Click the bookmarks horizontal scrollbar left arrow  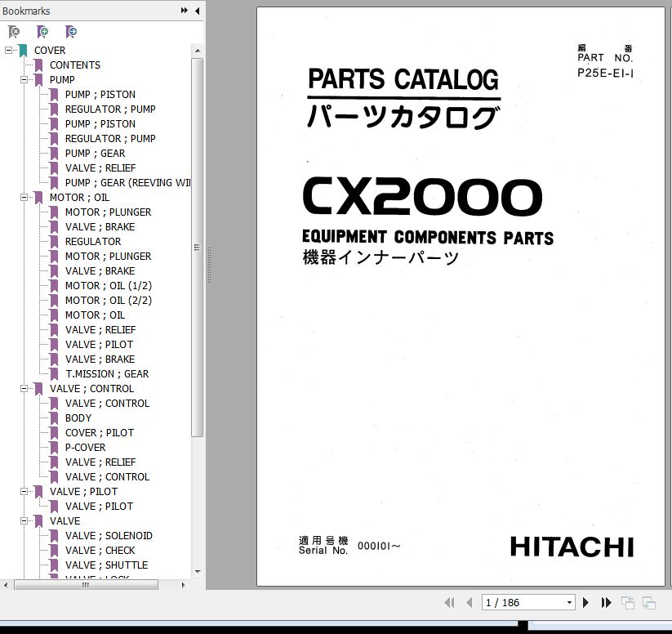click(6, 585)
